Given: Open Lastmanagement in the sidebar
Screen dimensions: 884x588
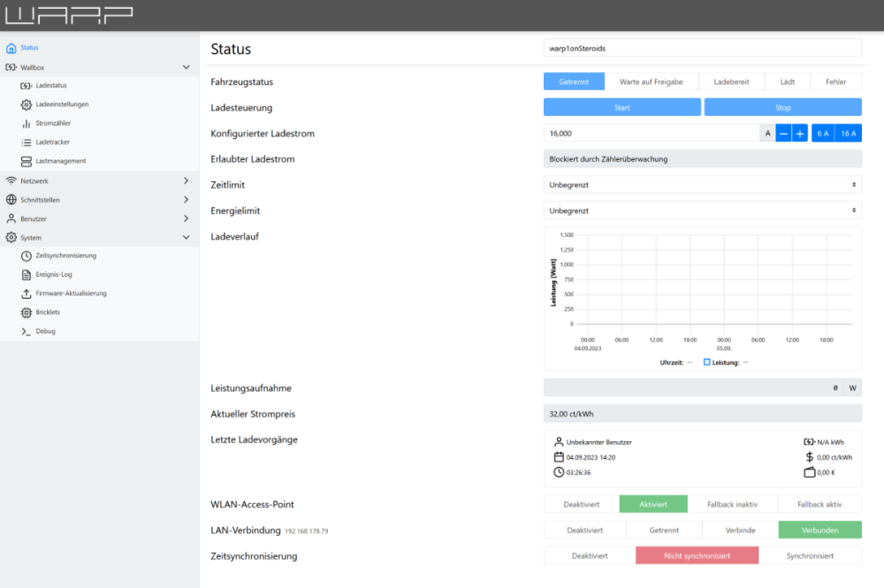Looking at the screenshot, I should (60, 161).
